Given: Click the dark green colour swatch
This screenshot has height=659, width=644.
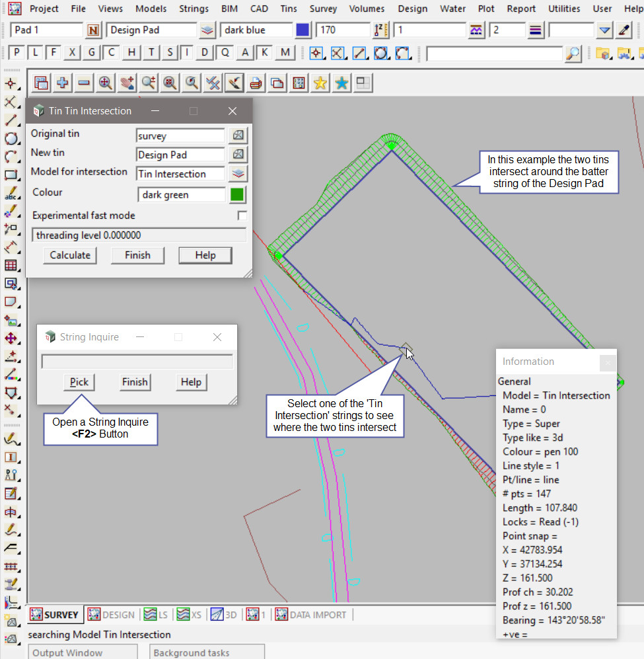Looking at the screenshot, I should click(x=237, y=195).
